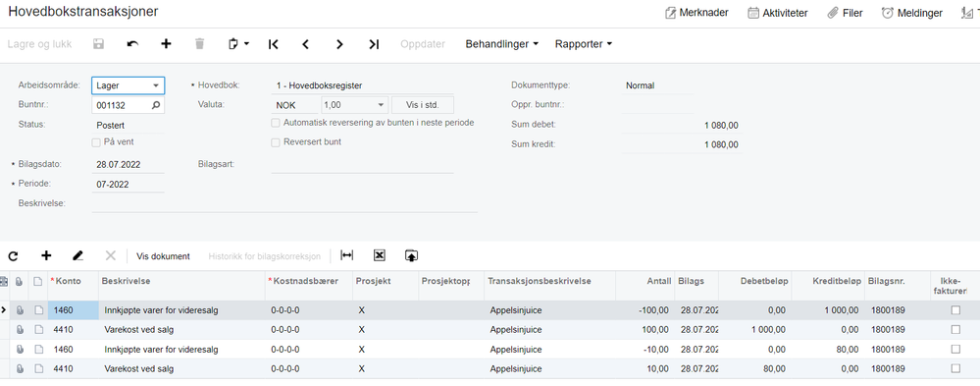Add new batch with top plus icon
980x386 pixels.
point(166,44)
